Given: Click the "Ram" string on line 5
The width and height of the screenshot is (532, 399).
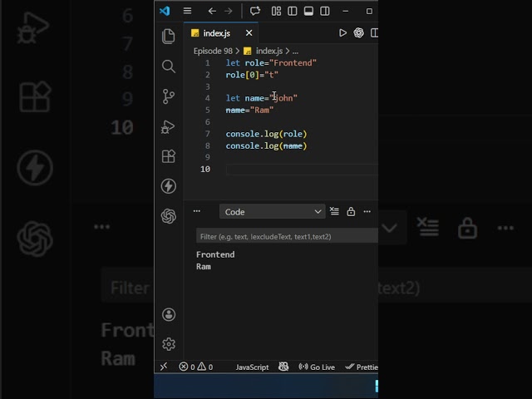Looking at the screenshot, I should pyautogui.click(x=262, y=110).
